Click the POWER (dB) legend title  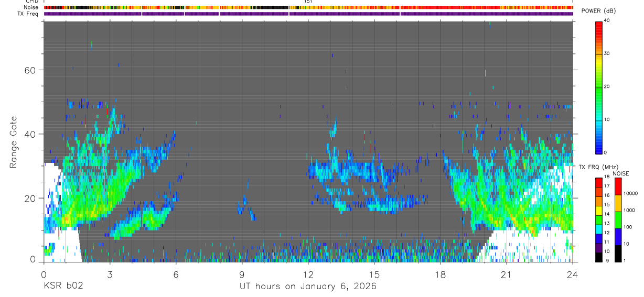598,11
